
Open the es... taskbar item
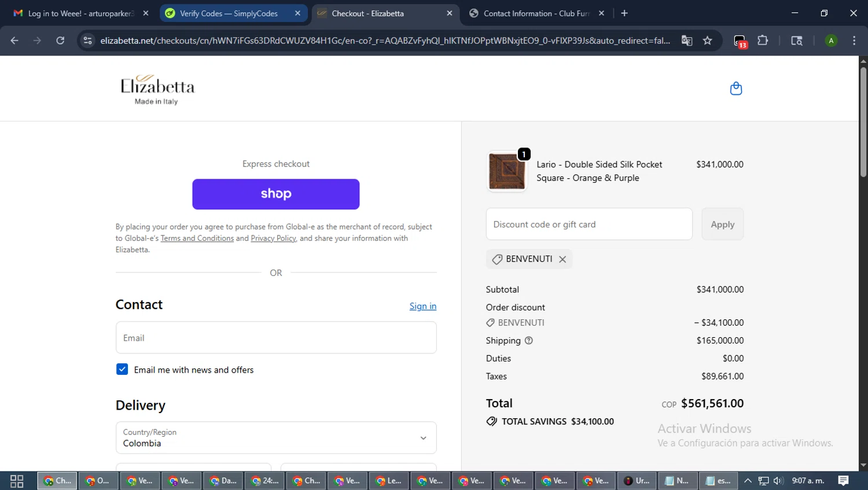[x=719, y=481]
